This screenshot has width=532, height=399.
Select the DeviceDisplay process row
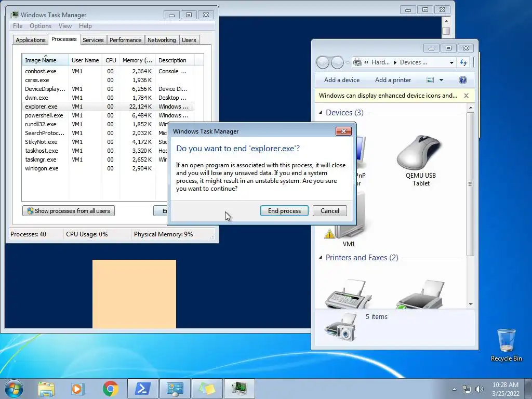[x=108, y=89]
